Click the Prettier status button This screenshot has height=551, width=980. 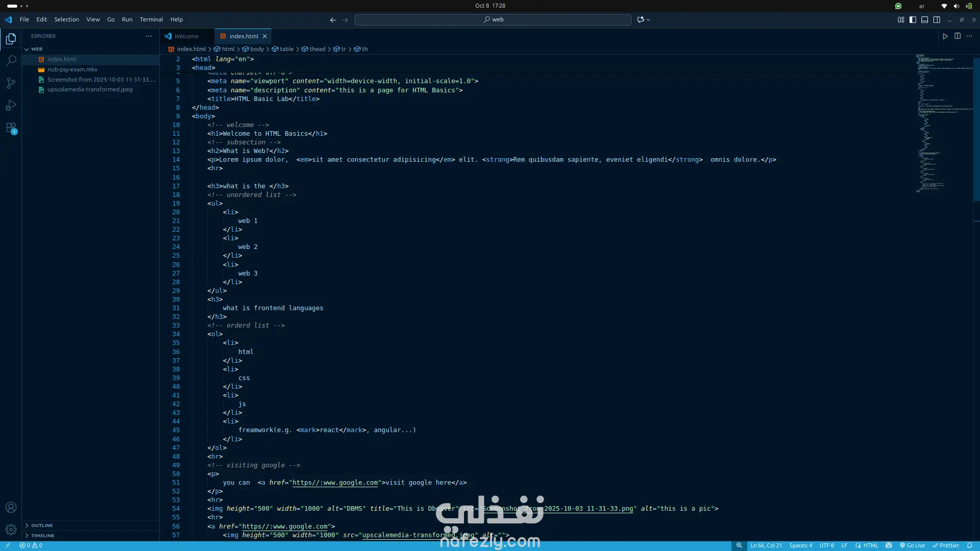pyautogui.click(x=946, y=545)
